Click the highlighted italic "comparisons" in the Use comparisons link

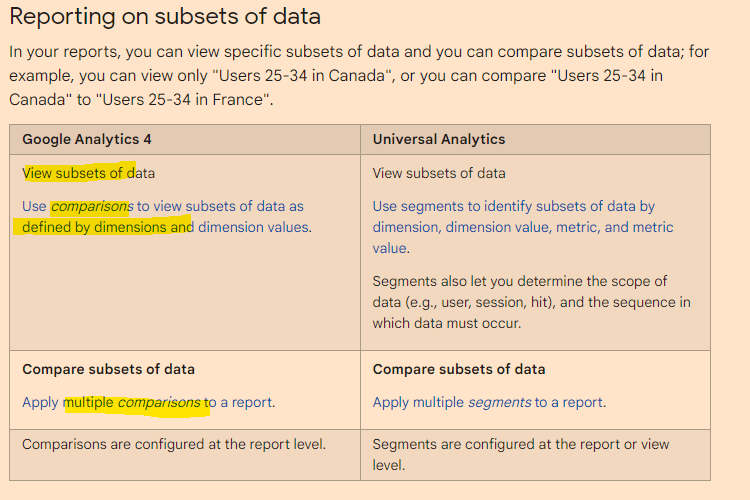tap(91, 206)
